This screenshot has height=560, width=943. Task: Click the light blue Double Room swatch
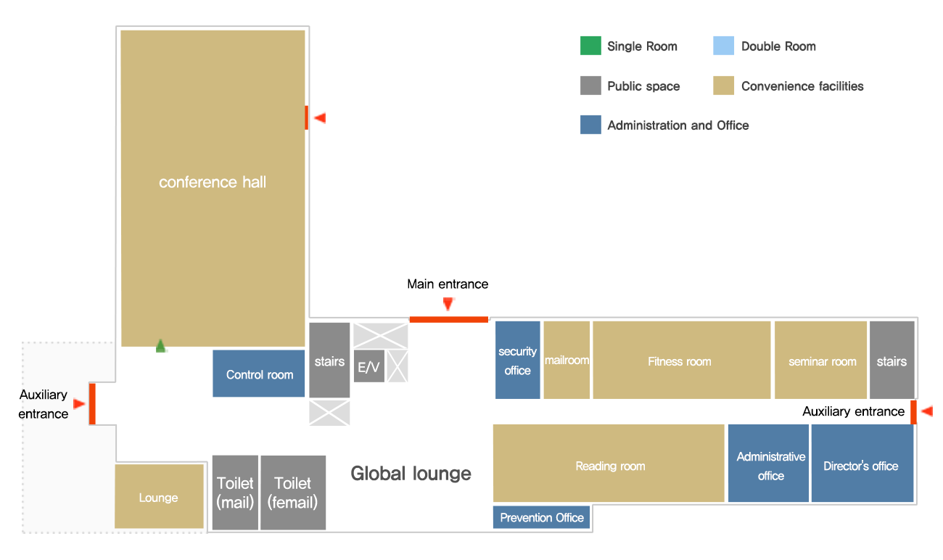pyautogui.click(x=724, y=46)
